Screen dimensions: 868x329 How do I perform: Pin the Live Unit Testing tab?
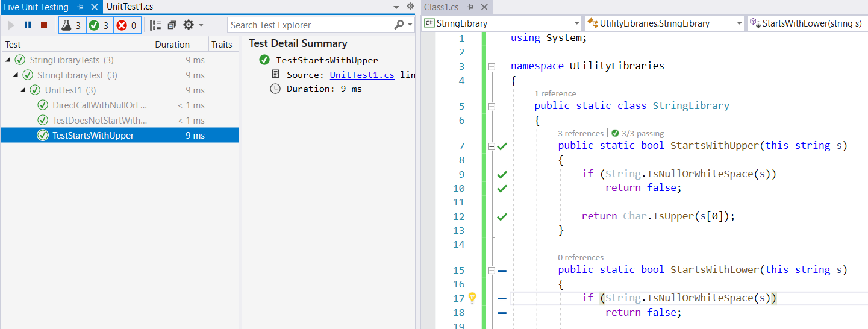click(80, 7)
